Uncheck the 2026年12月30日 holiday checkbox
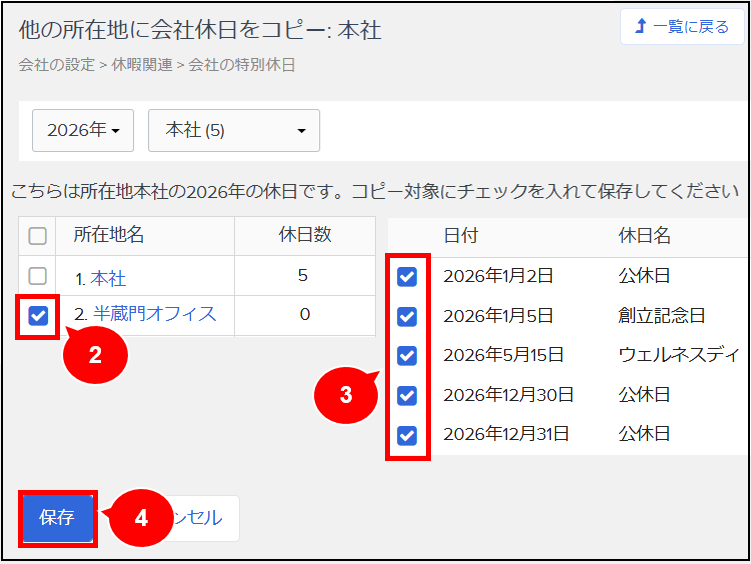The width and height of the screenshot is (751, 564). [407, 395]
